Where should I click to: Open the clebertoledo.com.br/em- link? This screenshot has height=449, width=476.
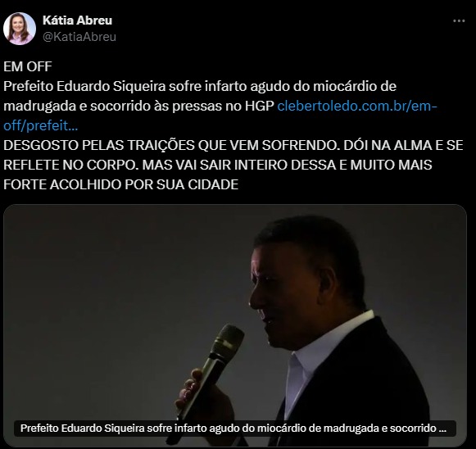tap(357, 106)
